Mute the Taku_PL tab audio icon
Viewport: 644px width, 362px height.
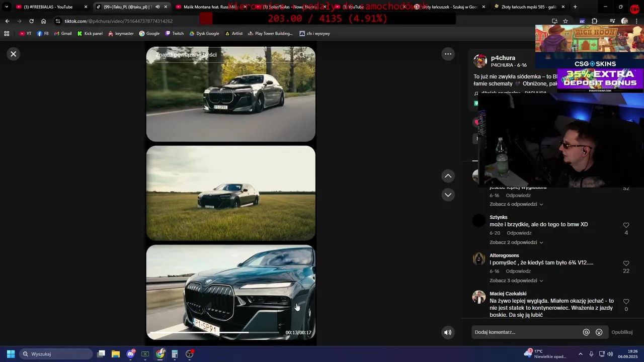point(157,7)
